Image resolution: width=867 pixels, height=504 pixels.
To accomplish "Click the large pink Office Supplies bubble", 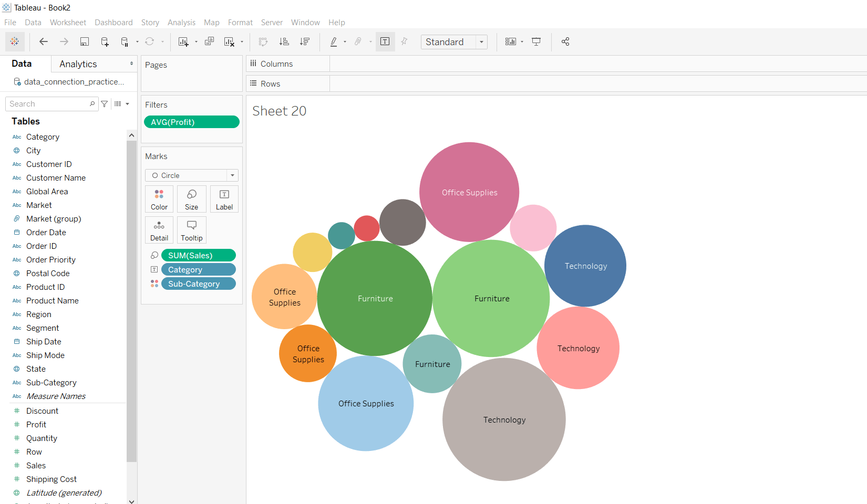I will click(x=469, y=192).
